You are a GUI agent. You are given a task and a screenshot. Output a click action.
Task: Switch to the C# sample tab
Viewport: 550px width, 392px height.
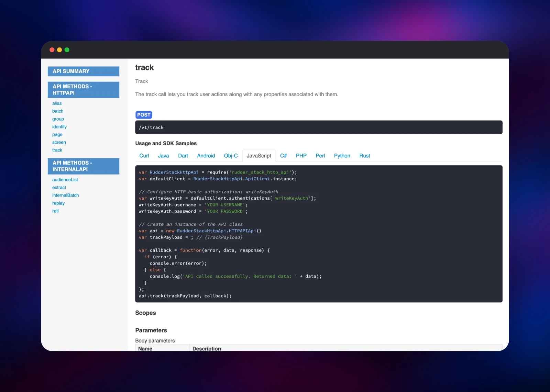tap(283, 156)
